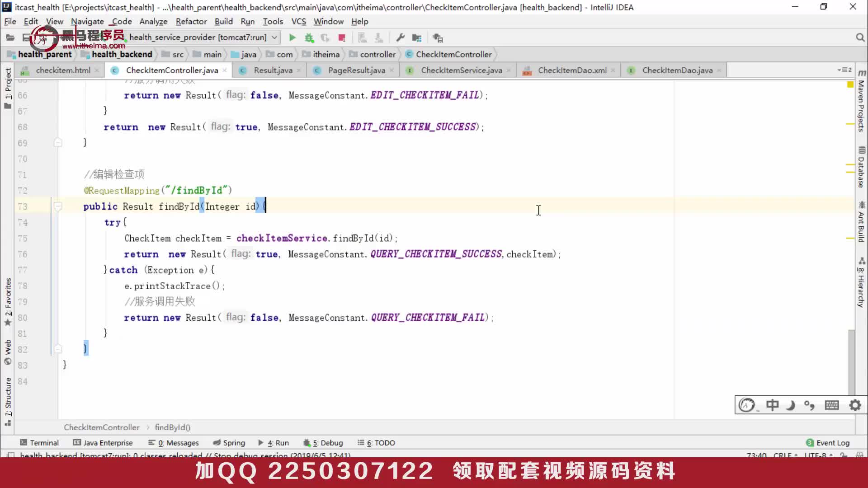868x488 pixels.
Task: Close the checkitem.html tab
Action: pyautogui.click(x=97, y=70)
